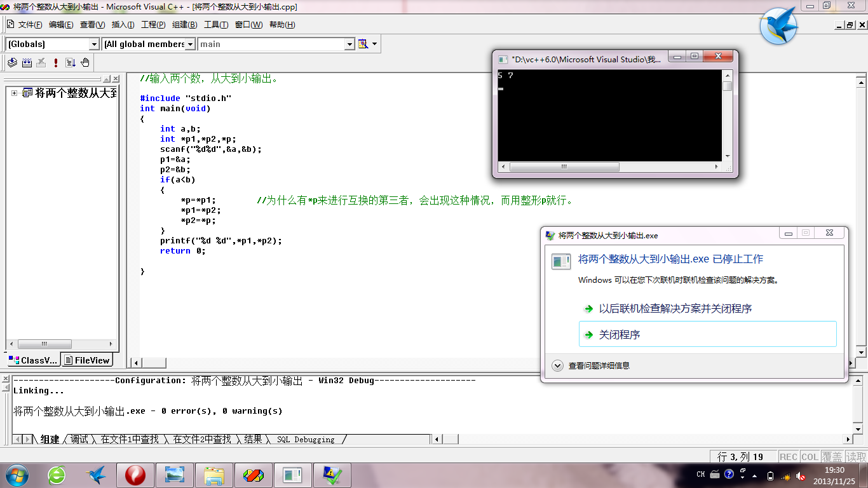This screenshot has height=488, width=868.
Task: Select the 调试 output tab
Action: 79,439
